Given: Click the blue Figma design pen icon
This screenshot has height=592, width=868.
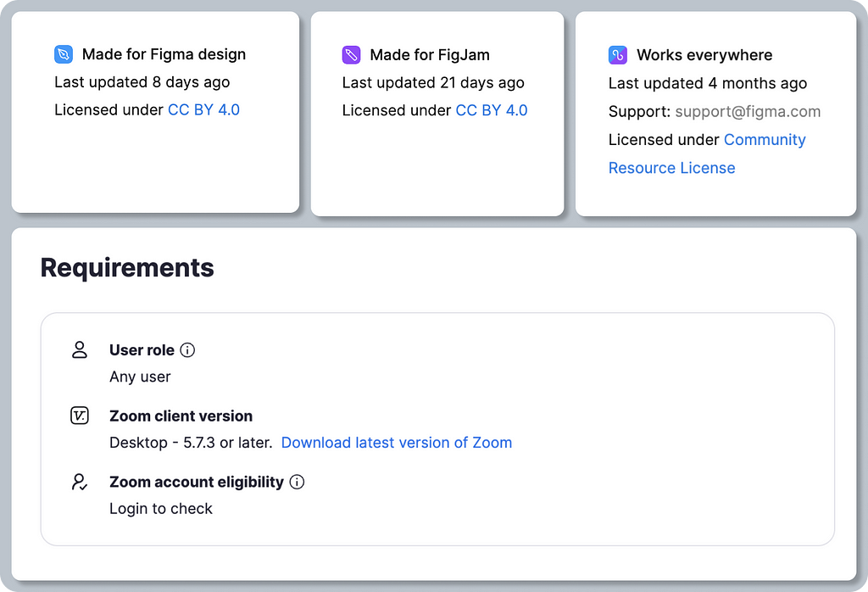Looking at the screenshot, I should [64, 54].
